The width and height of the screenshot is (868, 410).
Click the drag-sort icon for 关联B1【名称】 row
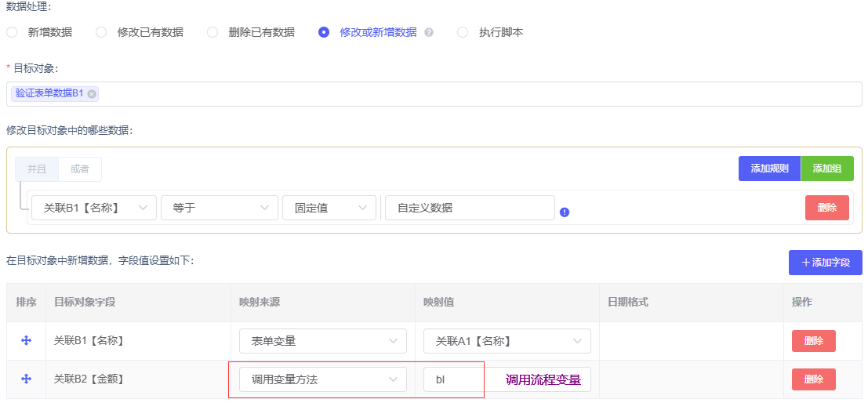(x=26, y=340)
